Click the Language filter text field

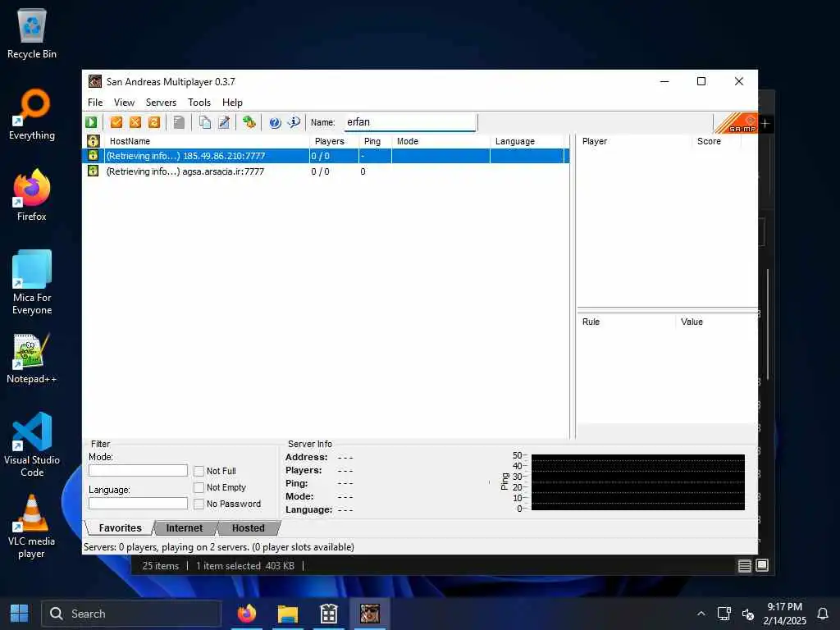(x=138, y=504)
